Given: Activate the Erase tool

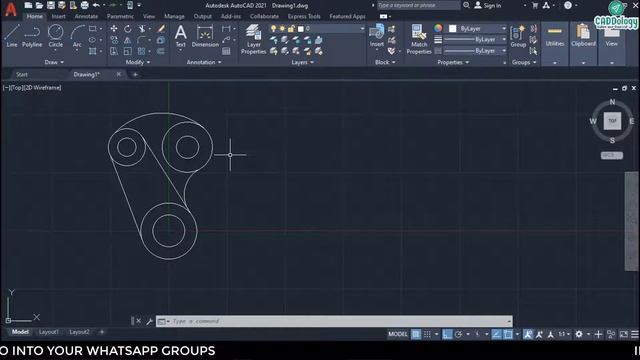Looking at the screenshot, I should (161, 29).
